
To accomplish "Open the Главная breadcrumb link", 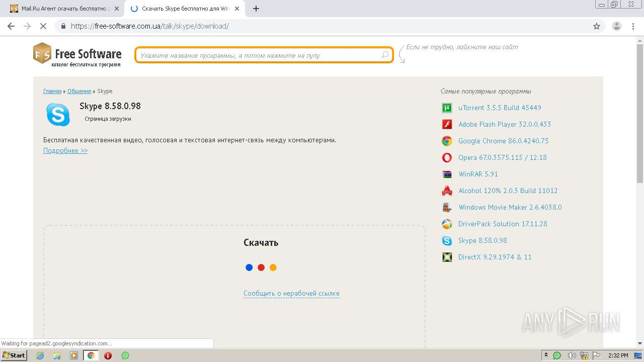I will (52, 91).
